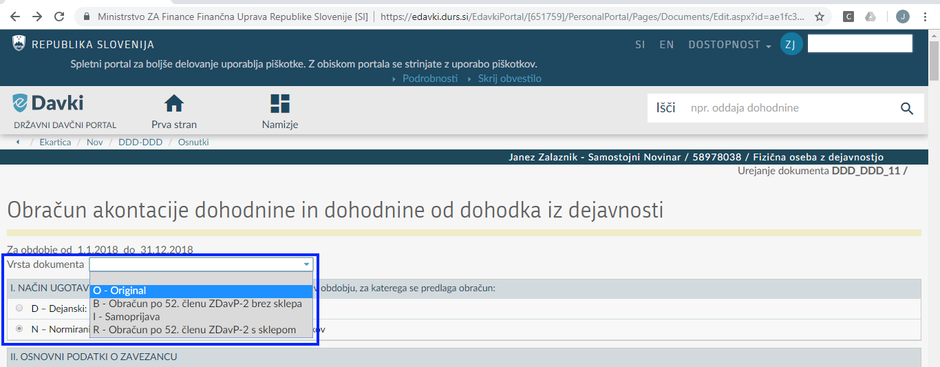Choose R - Obračun s sklepom option
This screenshot has width=940, height=367.
[201, 329]
